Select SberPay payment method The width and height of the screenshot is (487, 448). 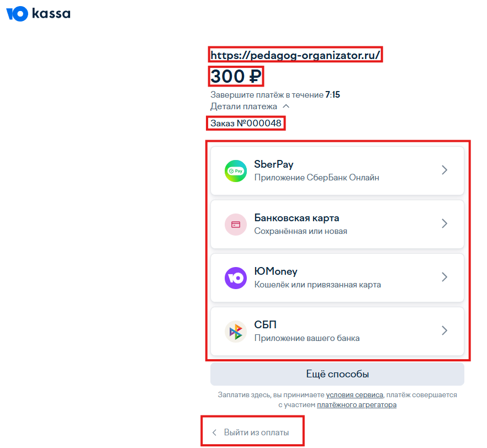tap(337, 171)
